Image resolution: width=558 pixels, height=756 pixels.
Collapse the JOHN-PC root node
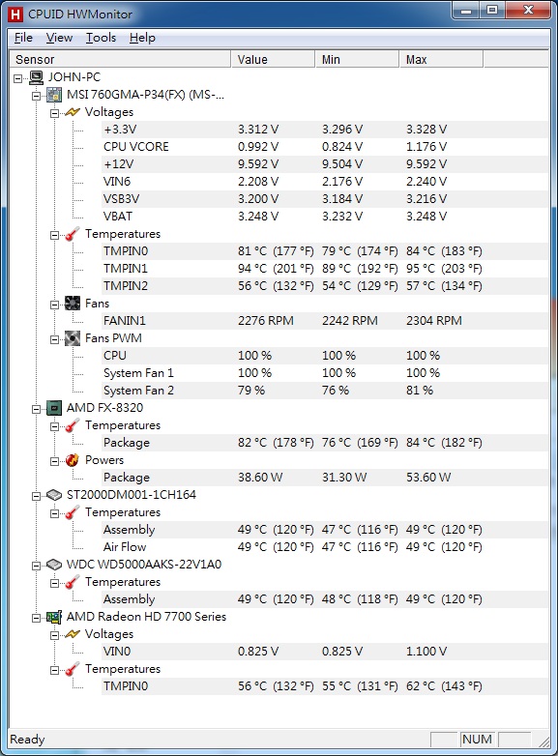click(18, 78)
